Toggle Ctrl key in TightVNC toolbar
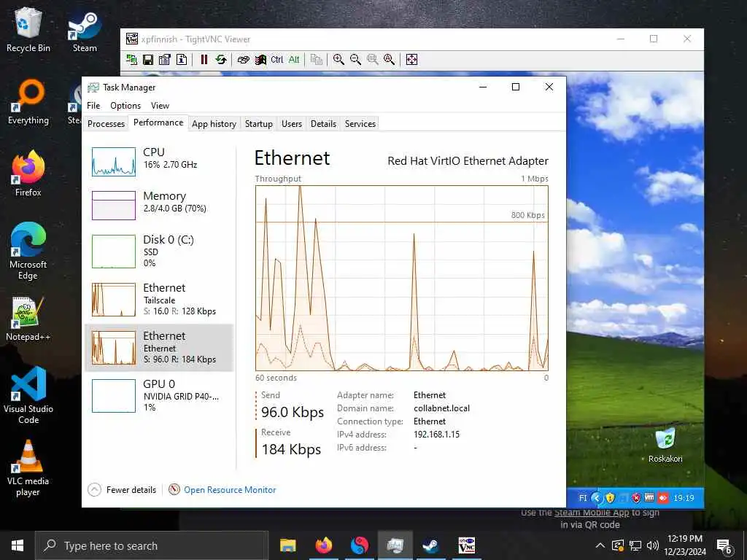The width and height of the screenshot is (747, 560). (x=276, y=60)
